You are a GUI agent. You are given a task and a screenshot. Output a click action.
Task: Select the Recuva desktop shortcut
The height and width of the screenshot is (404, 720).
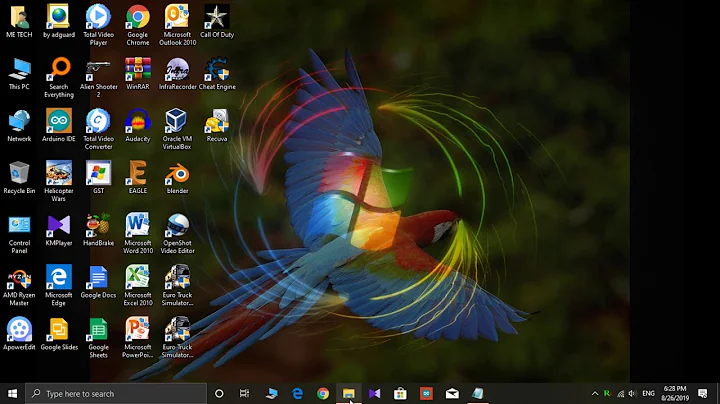coord(217,126)
